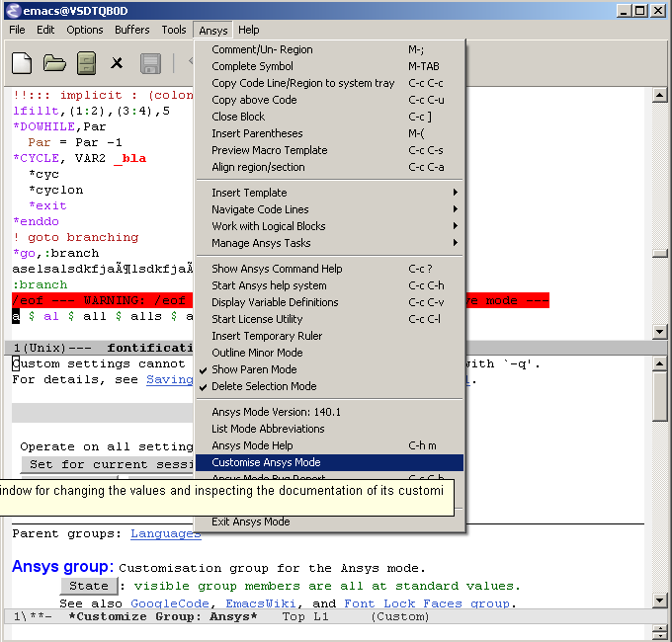Image resolution: width=672 pixels, height=642 pixels.
Task: Choose Complete Symbol
Action: [329, 66]
